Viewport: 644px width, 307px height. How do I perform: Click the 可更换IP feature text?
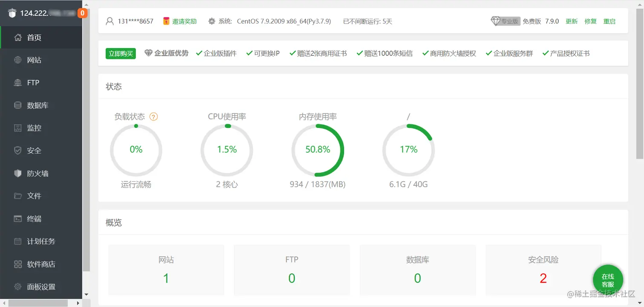267,53
